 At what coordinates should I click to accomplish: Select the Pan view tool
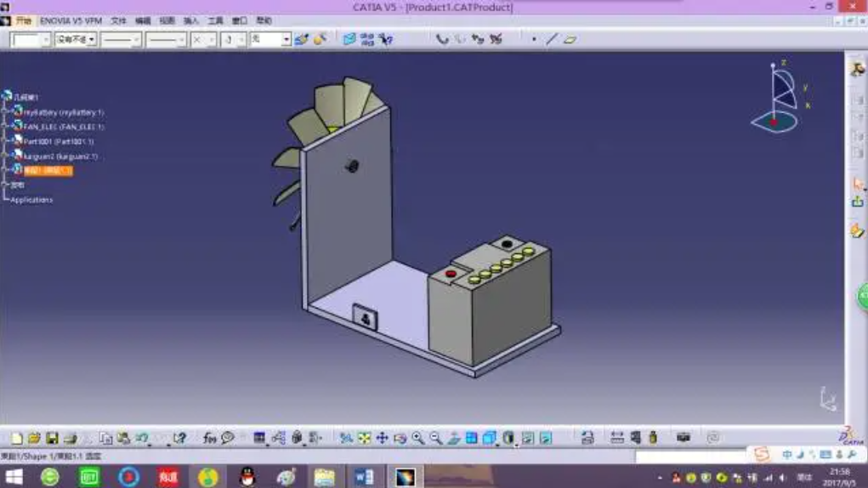[383, 439]
